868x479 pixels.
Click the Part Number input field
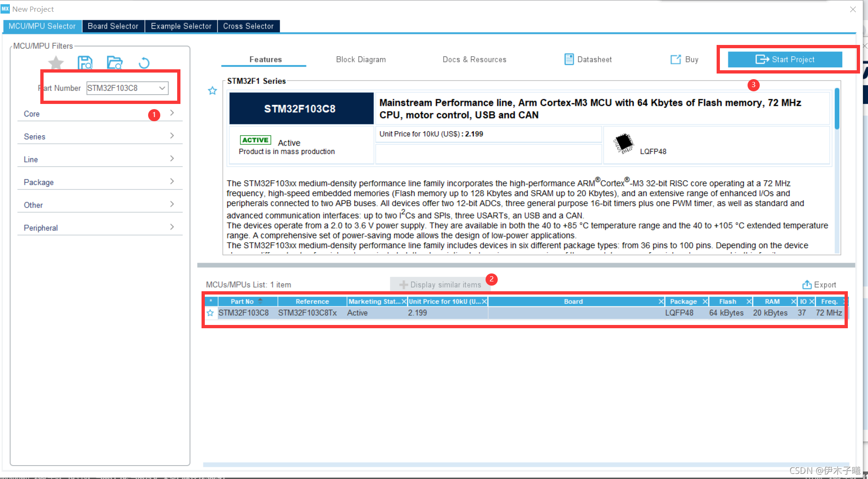[x=122, y=88]
